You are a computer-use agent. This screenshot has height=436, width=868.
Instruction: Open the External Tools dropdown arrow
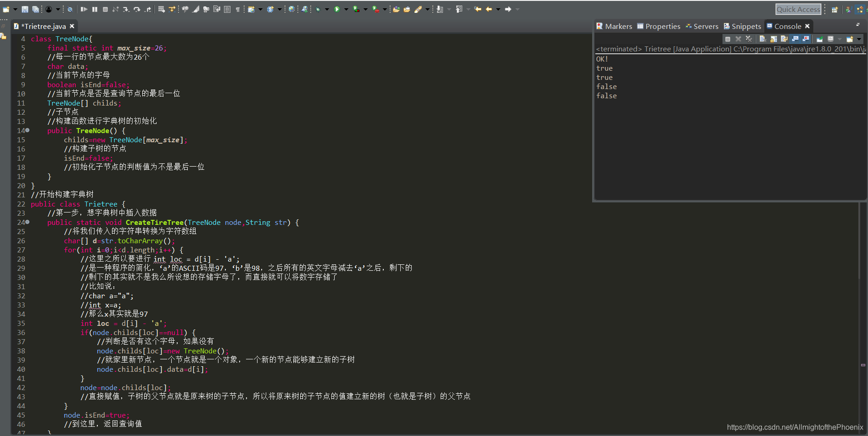[x=385, y=9]
